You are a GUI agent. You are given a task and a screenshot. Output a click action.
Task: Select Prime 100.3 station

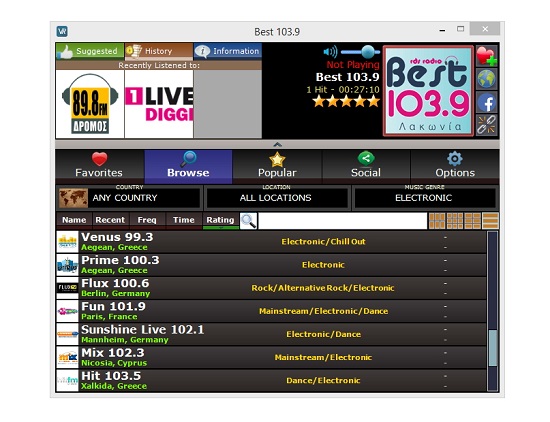(x=271, y=265)
